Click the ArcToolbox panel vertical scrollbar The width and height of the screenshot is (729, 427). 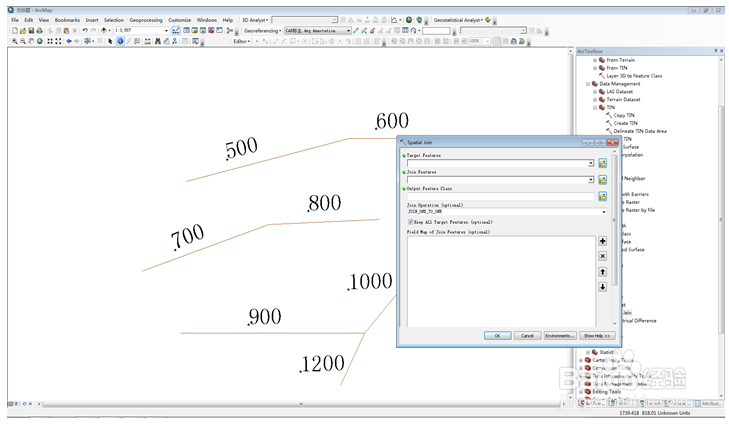click(x=722, y=219)
